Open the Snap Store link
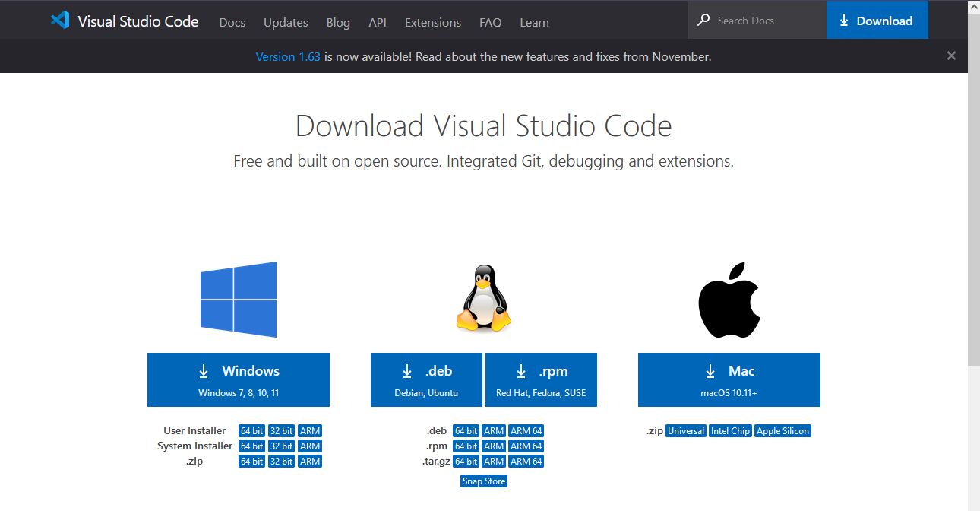Image resolution: width=980 pixels, height=511 pixels. click(x=484, y=481)
